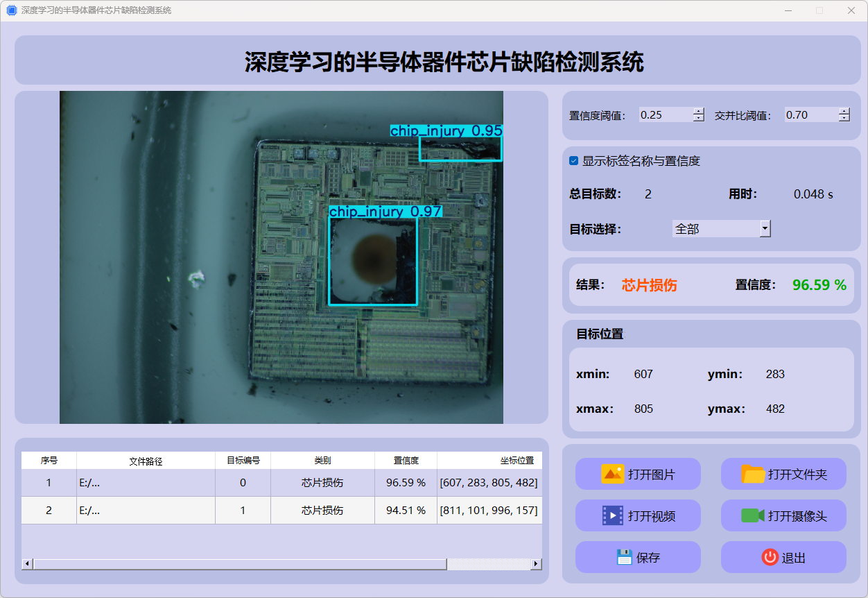The height and width of the screenshot is (598, 868).
Task: Click the 交并比阈值 value field
Action: coord(810,115)
